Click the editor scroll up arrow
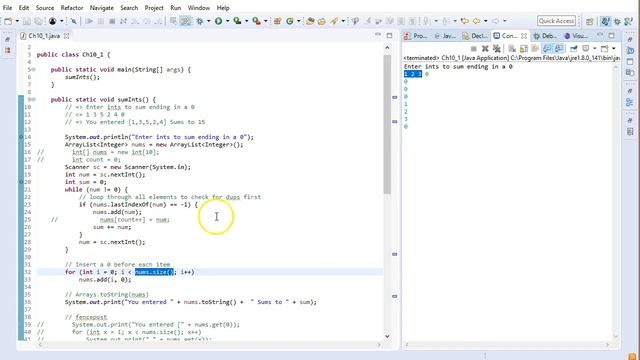This screenshot has width=640, height=360. 387,48
